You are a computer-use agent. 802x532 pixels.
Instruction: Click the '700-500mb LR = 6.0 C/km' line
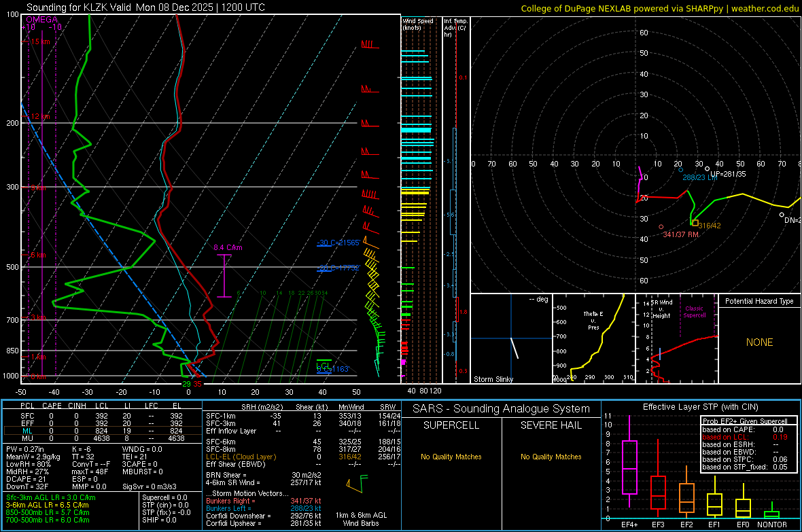[48, 520]
